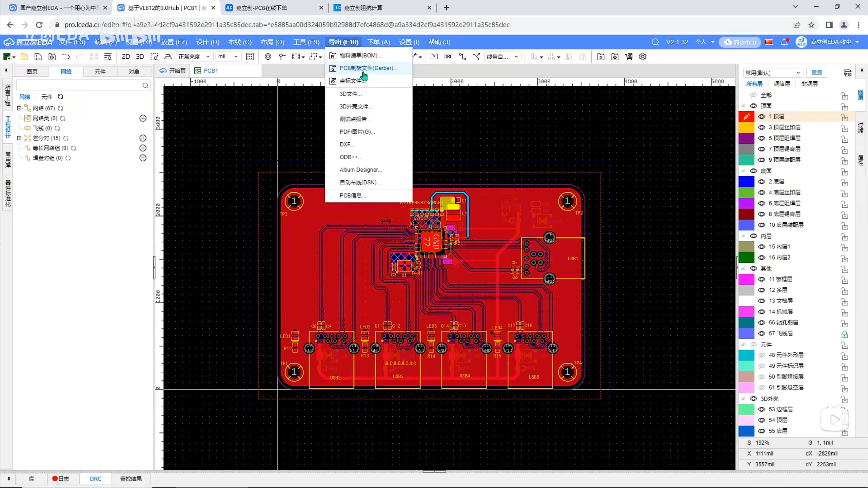Hide the 3 顶层丝印层 layer eye

pyautogui.click(x=762, y=127)
